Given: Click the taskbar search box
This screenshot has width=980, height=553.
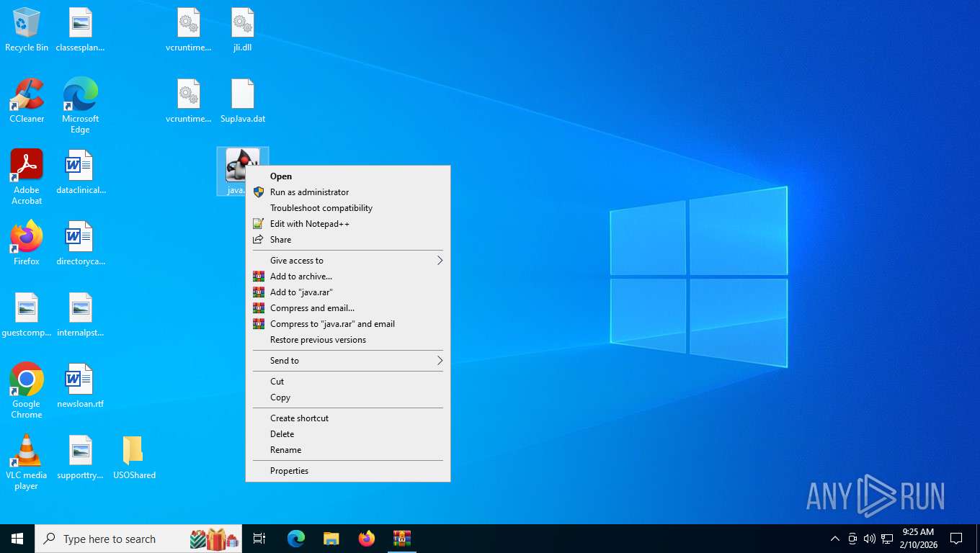Looking at the screenshot, I should pos(138,539).
